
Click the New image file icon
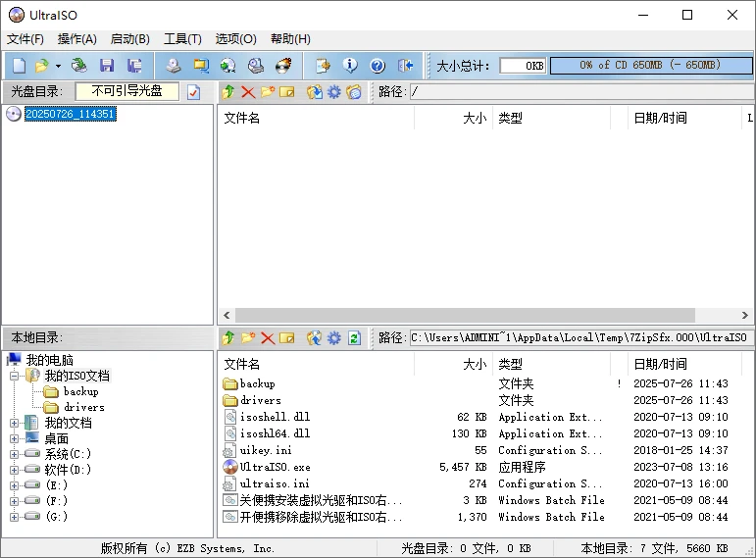point(19,66)
